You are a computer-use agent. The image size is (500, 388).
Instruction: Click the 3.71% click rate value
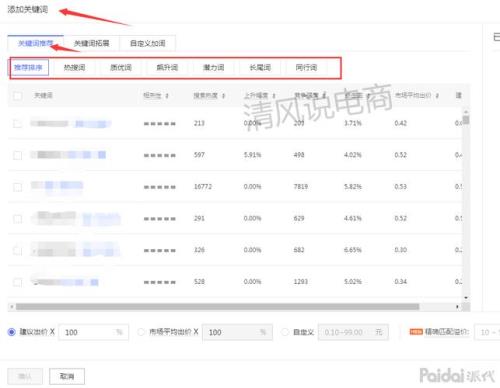point(353,123)
